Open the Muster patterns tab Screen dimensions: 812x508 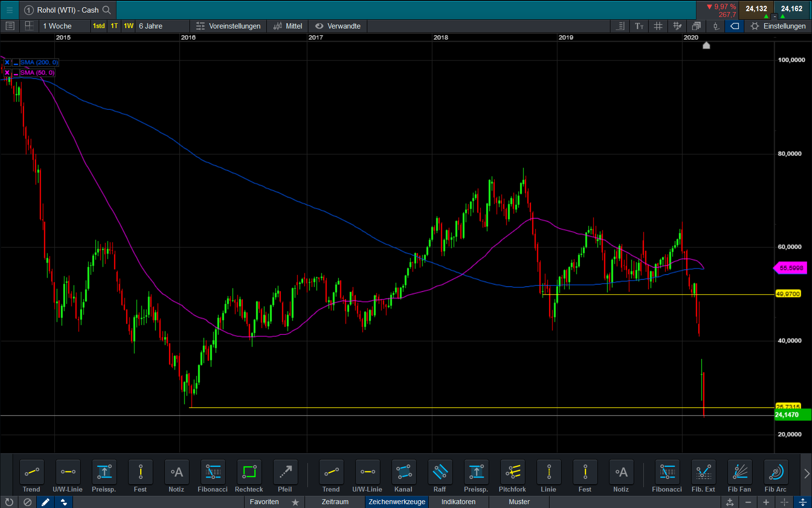519,502
